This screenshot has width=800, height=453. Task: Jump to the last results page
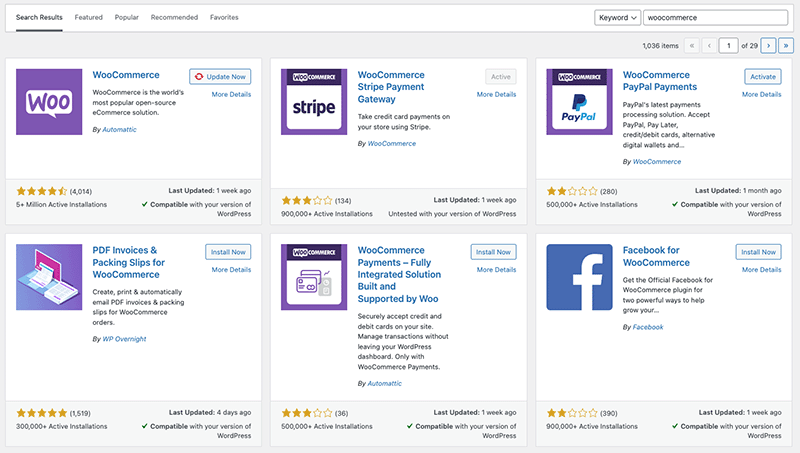pos(786,45)
